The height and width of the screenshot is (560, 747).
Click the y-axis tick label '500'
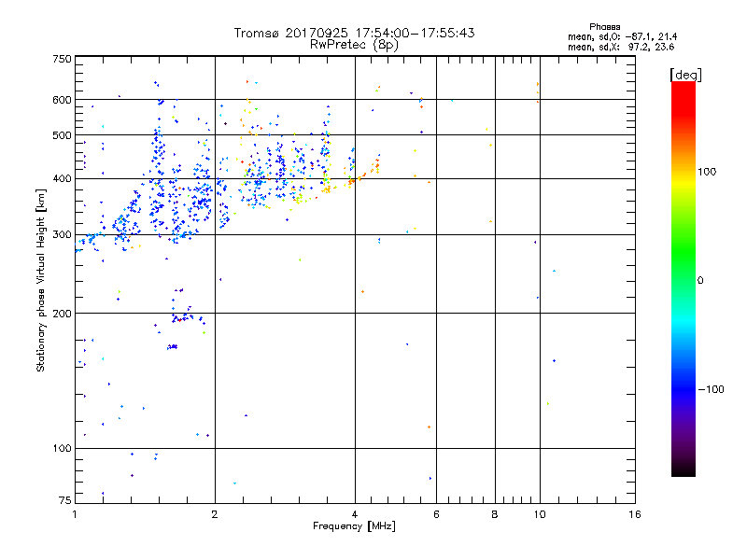62,135
